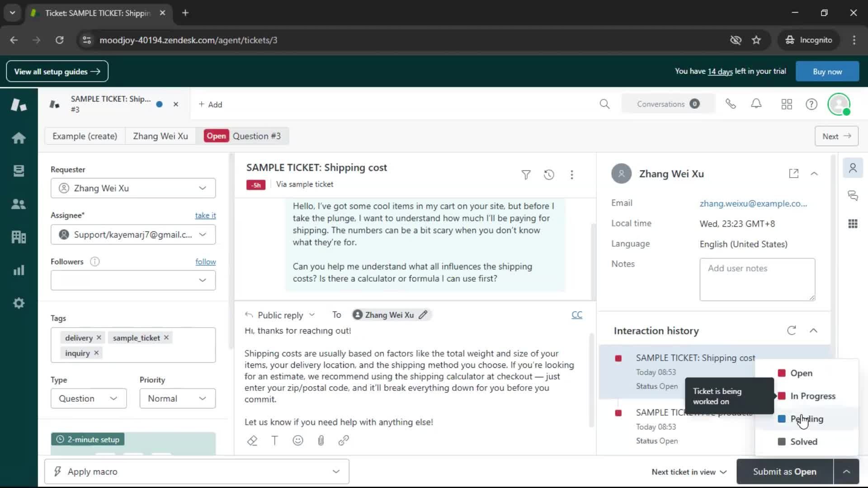Open the Followers dropdown
This screenshot has width=868, height=488.
pyautogui.click(x=133, y=280)
